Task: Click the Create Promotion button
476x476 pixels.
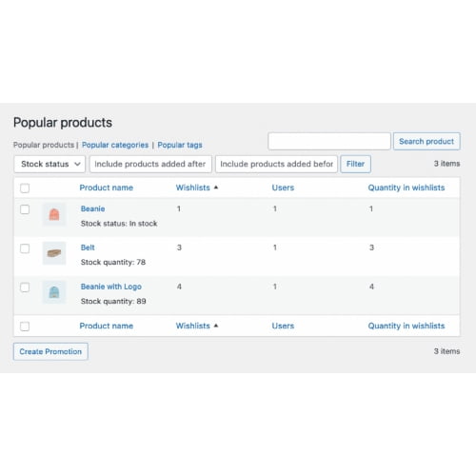Action: coord(50,351)
